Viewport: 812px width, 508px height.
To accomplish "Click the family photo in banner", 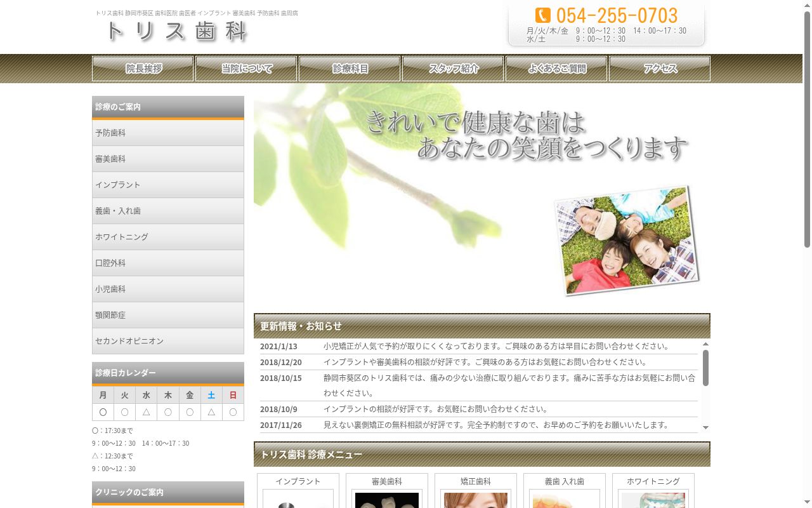I will click(x=627, y=240).
